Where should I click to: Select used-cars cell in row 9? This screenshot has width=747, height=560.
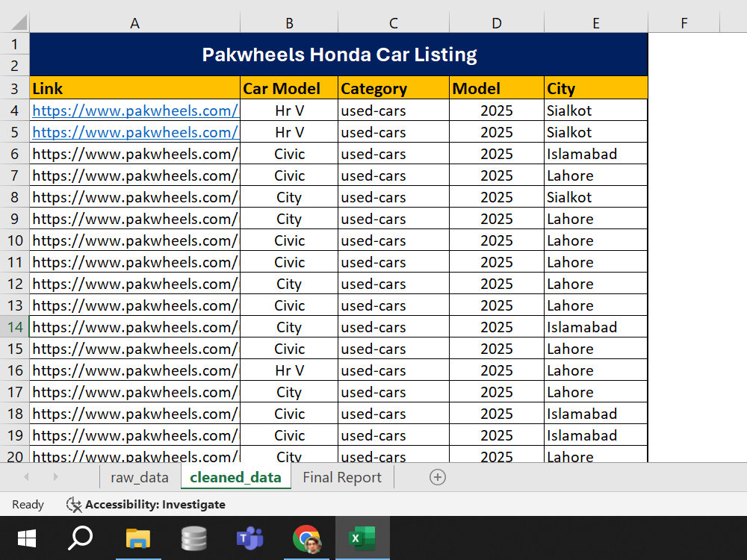pos(394,219)
